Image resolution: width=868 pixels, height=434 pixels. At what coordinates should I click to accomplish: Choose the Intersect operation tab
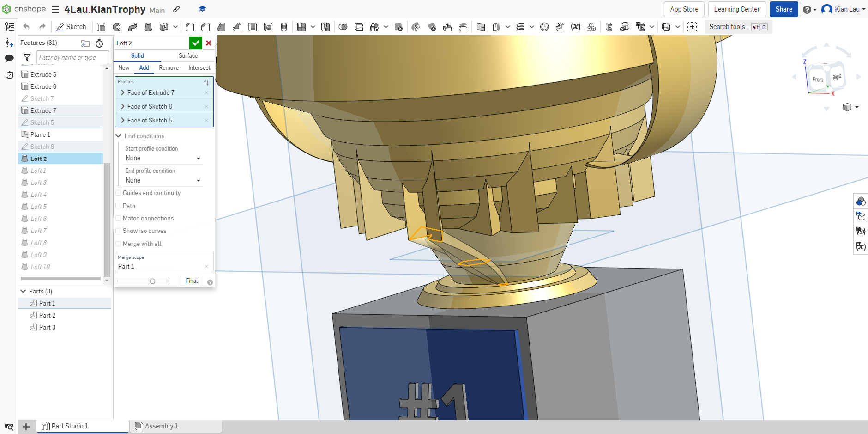click(x=199, y=67)
